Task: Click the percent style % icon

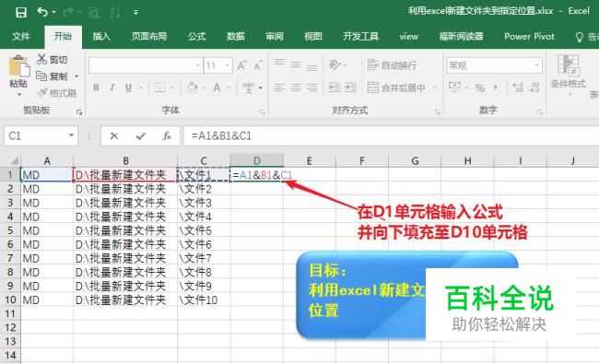Action: [x=480, y=88]
